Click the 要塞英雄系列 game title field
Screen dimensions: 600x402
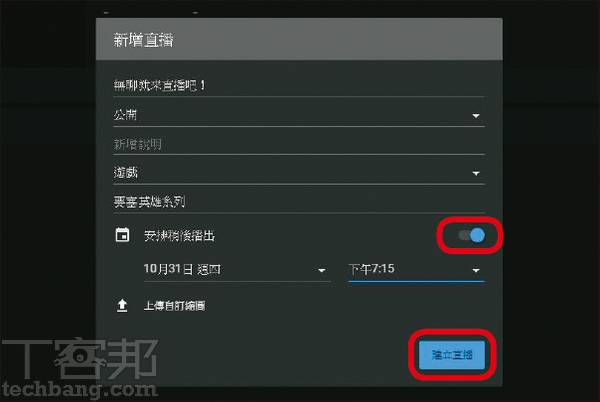(x=298, y=202)
